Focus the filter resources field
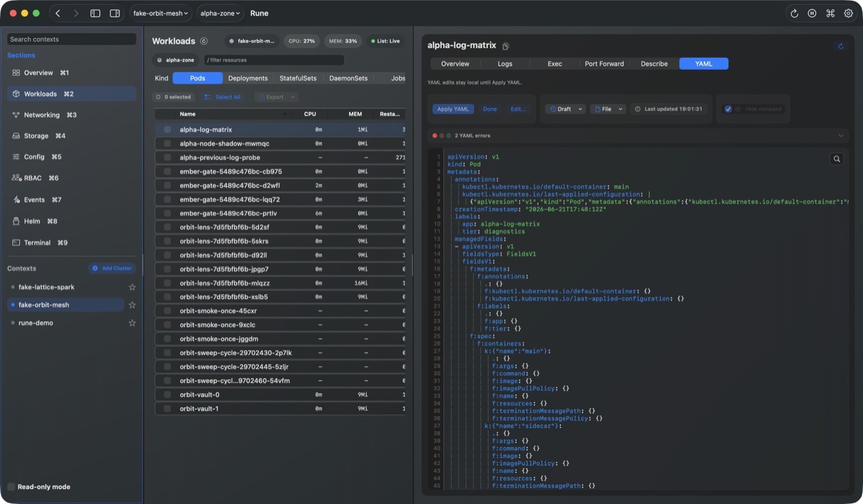This screenshot has height=504, width=863. point(274,60)
